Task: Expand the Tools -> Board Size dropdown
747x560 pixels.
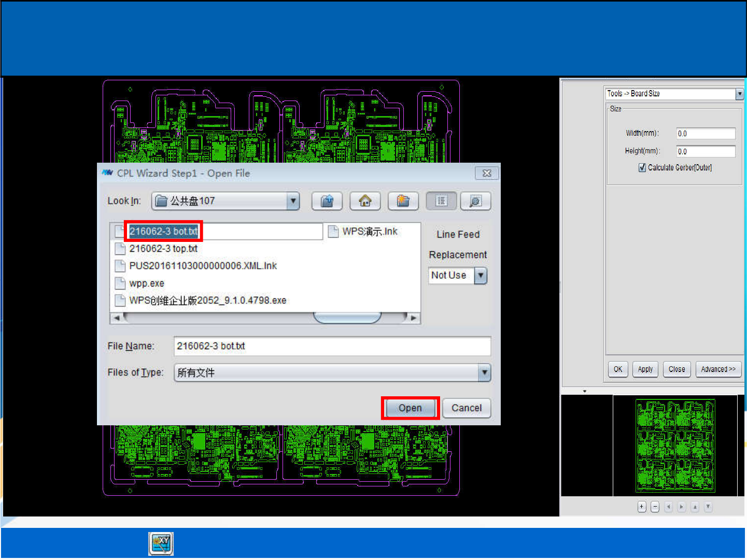Action: (x=740, y=94)
